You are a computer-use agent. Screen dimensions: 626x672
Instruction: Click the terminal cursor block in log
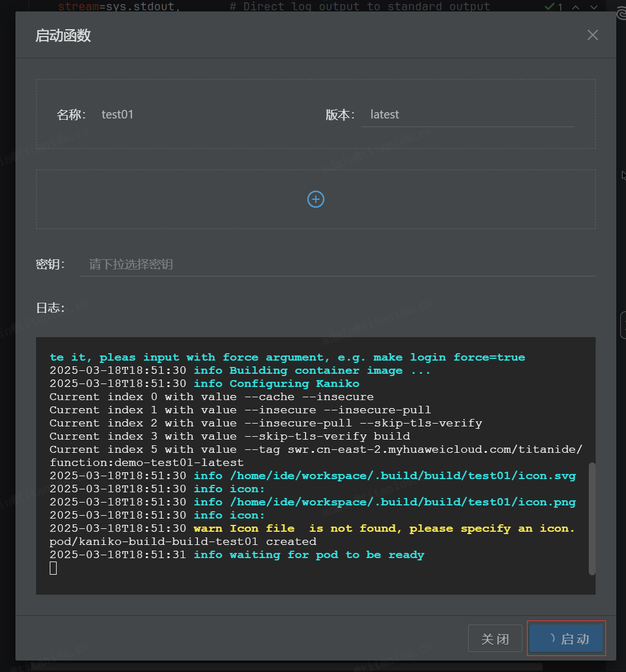click(53, 568)
